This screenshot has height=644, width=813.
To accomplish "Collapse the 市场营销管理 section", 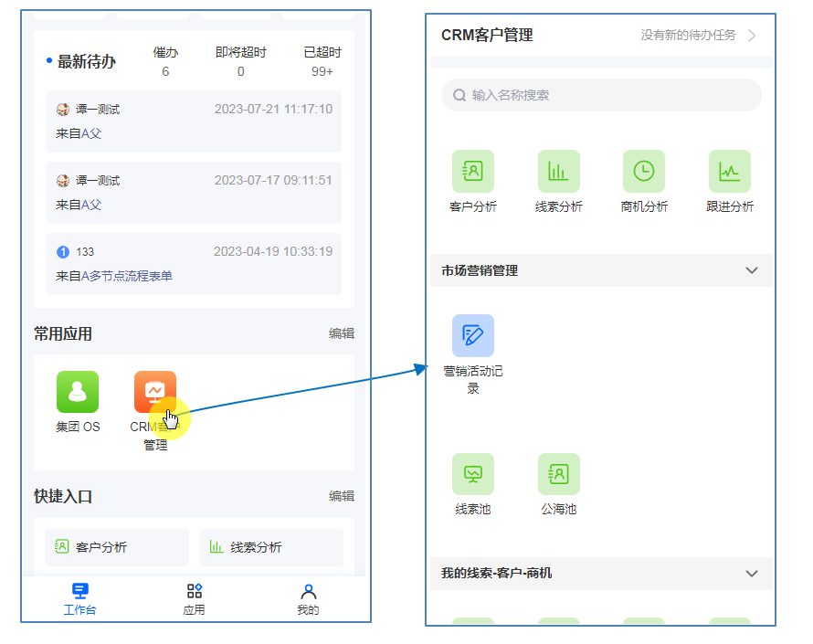I will pyautogui.click(x=752, y=270).
